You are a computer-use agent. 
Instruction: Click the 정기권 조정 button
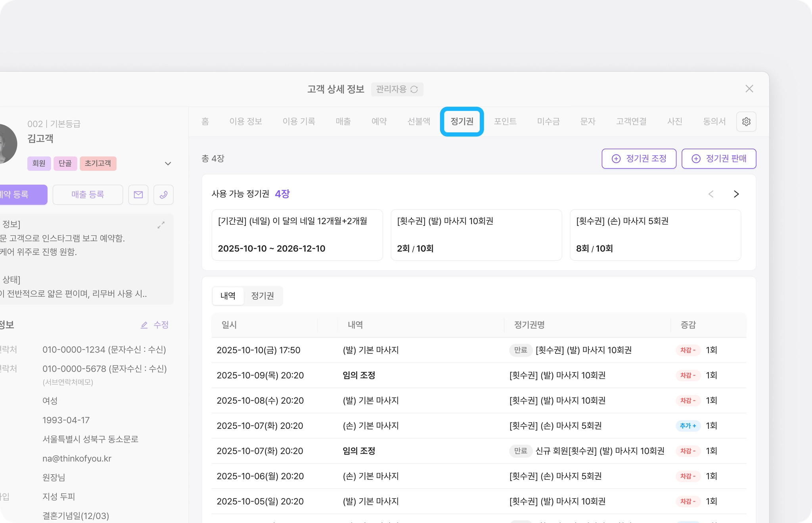point(639,158)
